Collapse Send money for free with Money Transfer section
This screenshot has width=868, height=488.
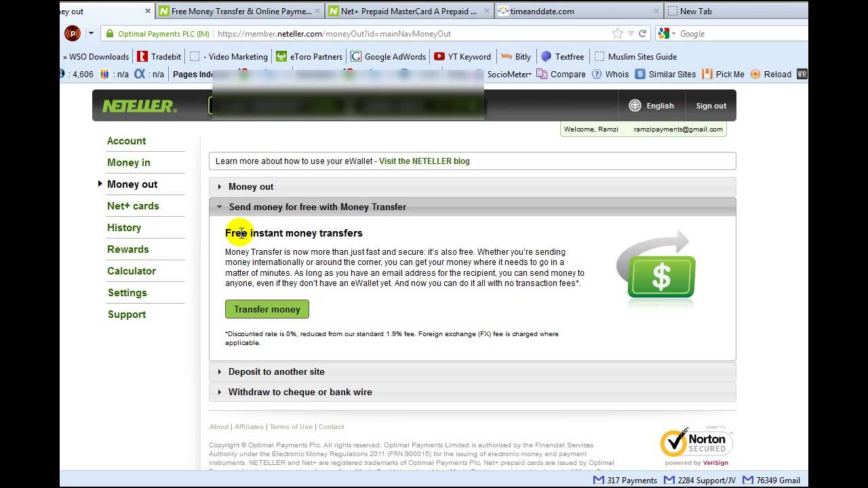pos(472,207)
